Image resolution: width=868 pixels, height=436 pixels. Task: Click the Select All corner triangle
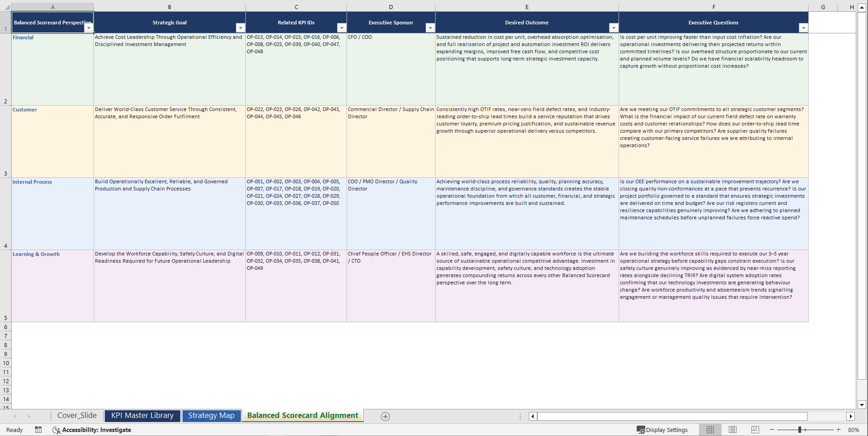coord(6,7)
